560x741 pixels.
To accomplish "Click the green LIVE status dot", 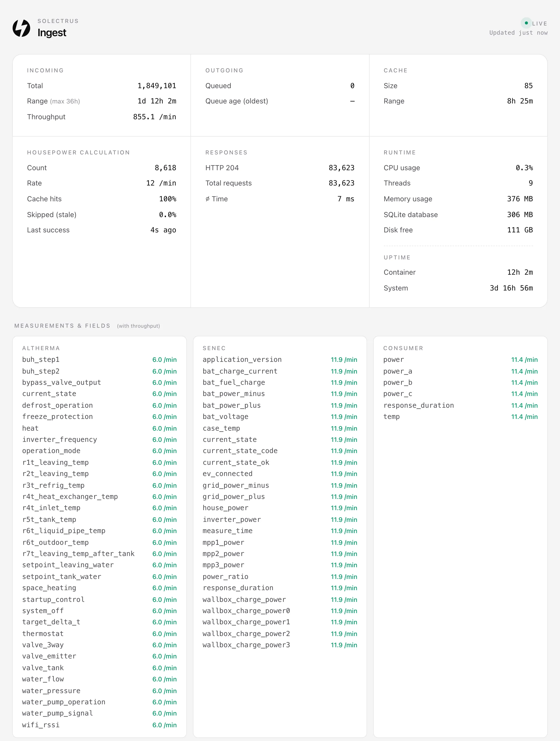I will 526,23.
